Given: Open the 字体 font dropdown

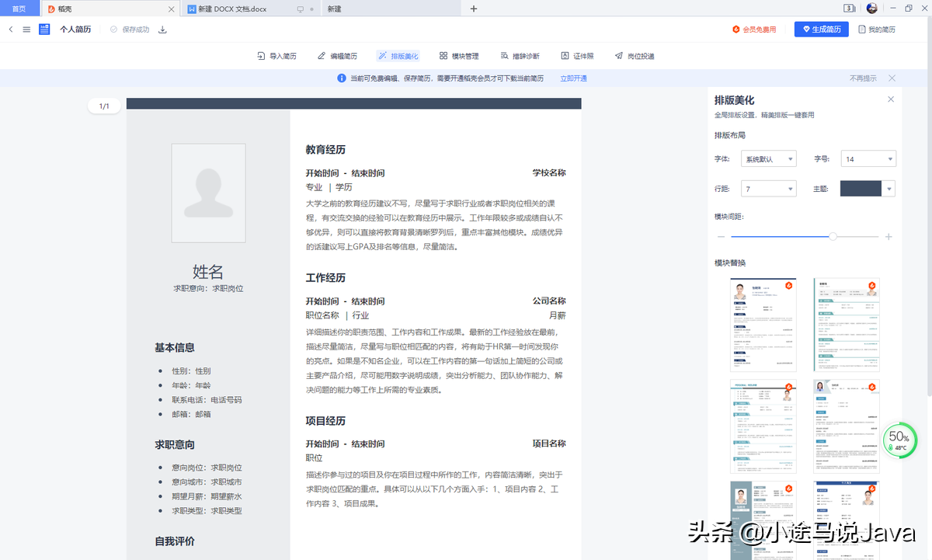Looking at the screenshot, I should [x=768, y=158].
